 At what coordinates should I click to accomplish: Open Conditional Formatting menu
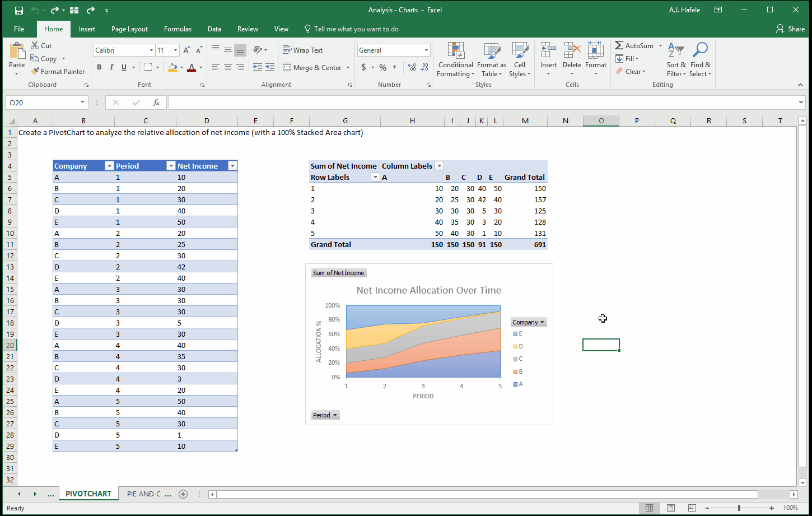455,60
